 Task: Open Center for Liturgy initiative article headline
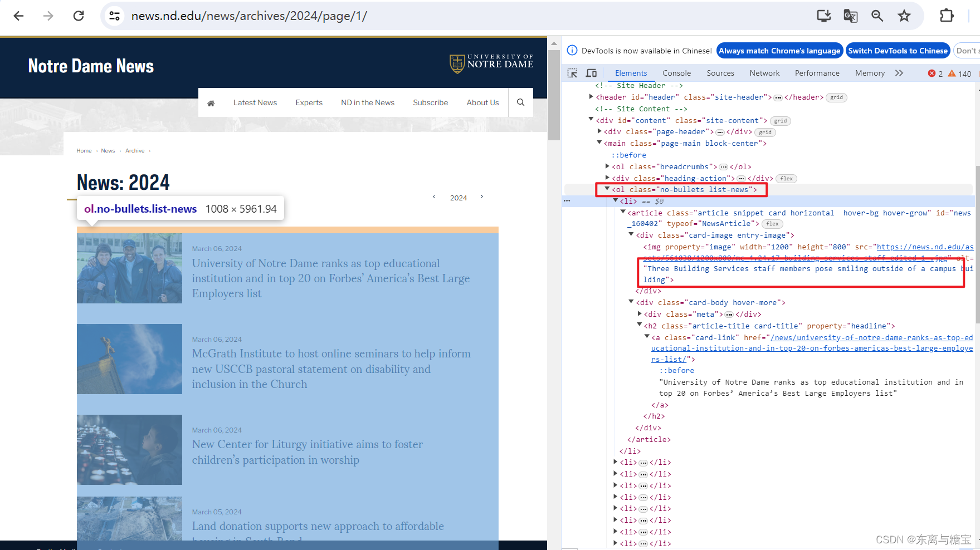click(x=308, y=452)
